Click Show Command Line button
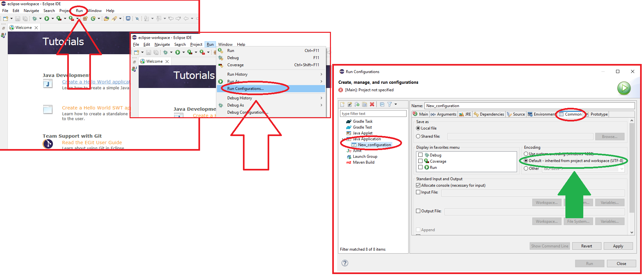This screenshot has height=276, width=644. [x=549, y=246]
